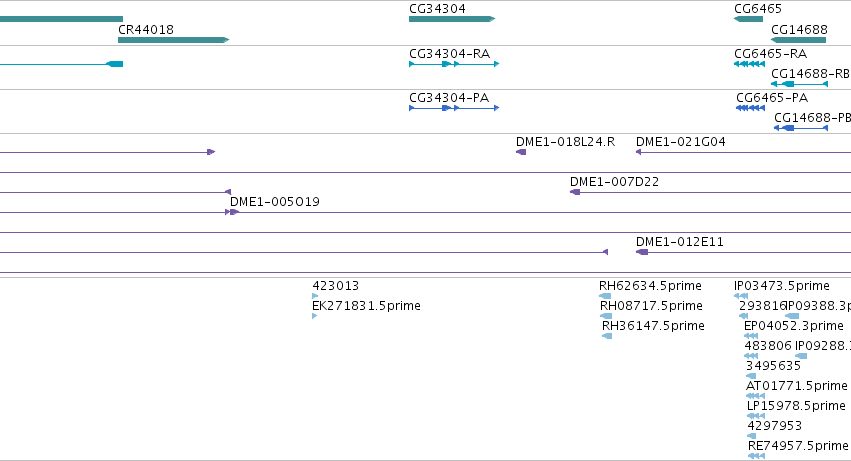Viewport: 851px width, 461px height.
Task: Select the DME1-018L24.R clone end marker
Action: click(x=521, y=152)
